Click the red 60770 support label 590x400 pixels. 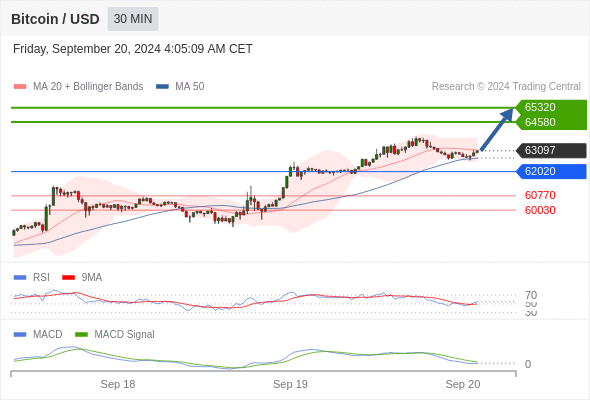[x=540, y=195]
